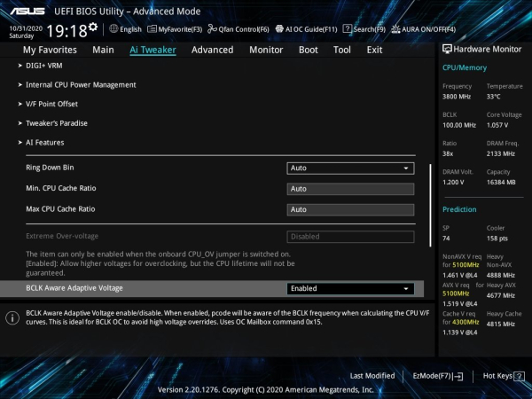Start AI OC Guide(F11)
This screenshot has width=532, height=399.
311,29
